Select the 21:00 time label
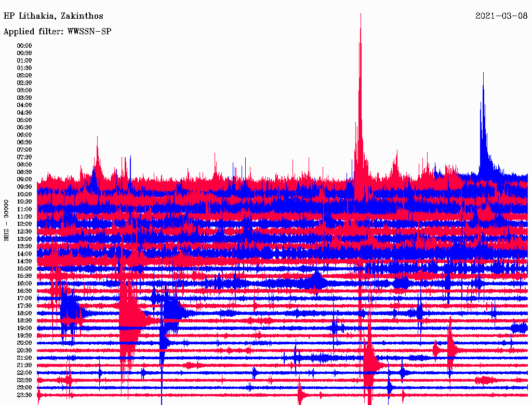This screenshot has width=532, height=405. coord(24,358)
